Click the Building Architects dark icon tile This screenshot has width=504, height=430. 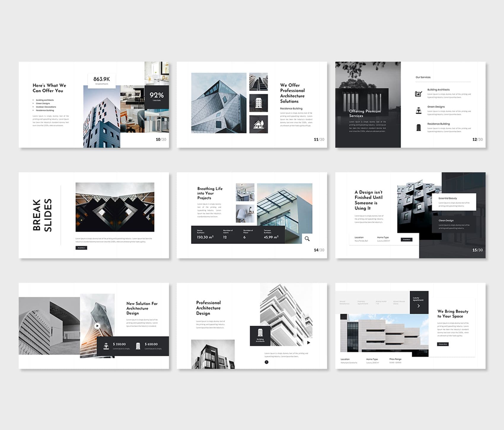[x=260, y=336]
